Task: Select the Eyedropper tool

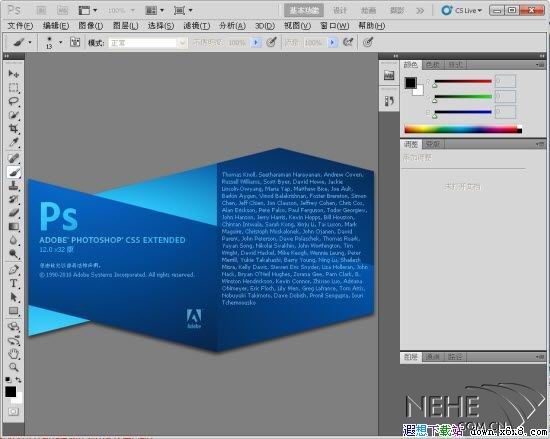Action: tap(13, 142)
